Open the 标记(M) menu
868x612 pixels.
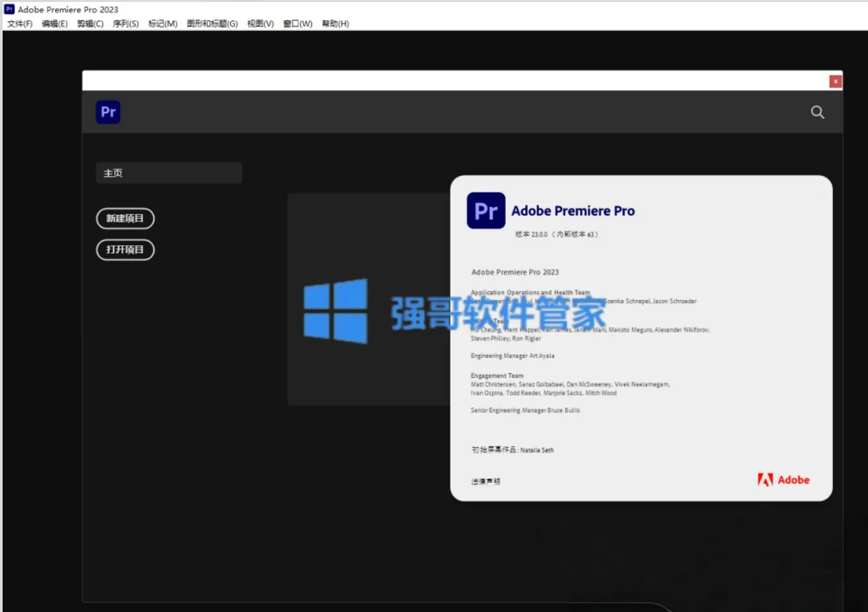(x=163, y=24)
